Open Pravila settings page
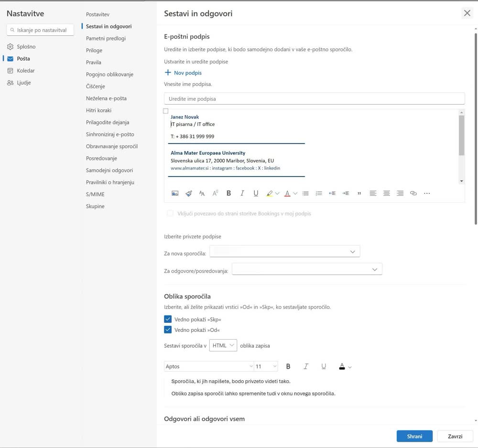The width and height of the screenshot is (478, 448). [94, 62]
